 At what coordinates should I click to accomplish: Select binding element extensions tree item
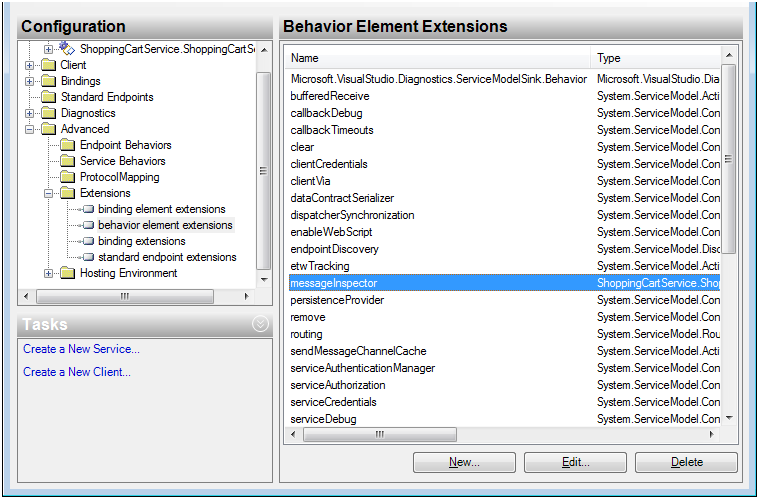162,209
